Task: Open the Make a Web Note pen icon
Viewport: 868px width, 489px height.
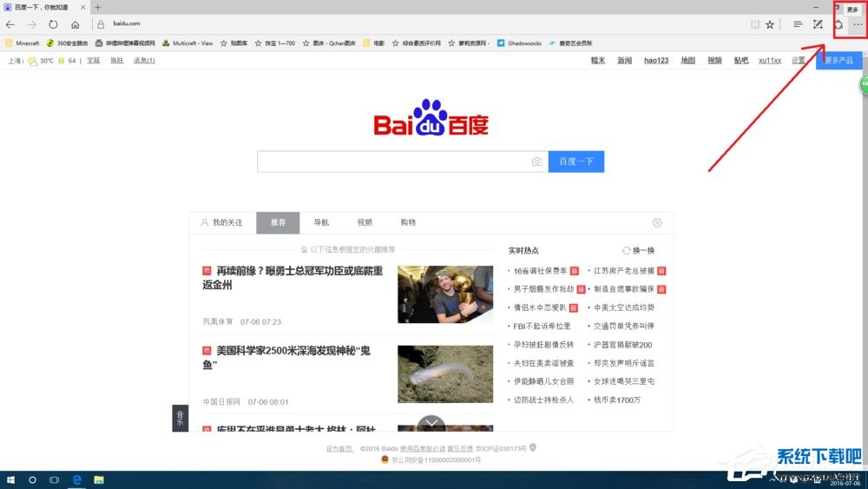Action: pos(818,24)
